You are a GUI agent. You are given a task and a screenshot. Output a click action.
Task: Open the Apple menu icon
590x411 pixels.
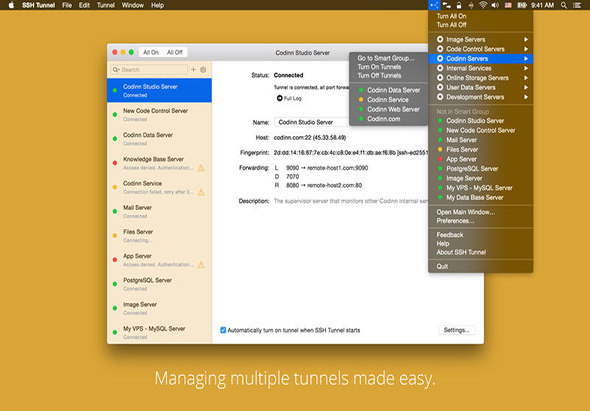11,5
